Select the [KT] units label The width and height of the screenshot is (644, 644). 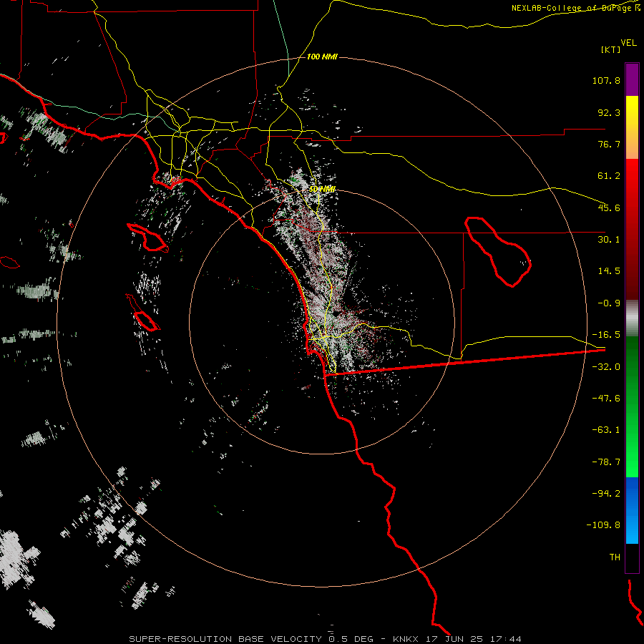[610, 49]
